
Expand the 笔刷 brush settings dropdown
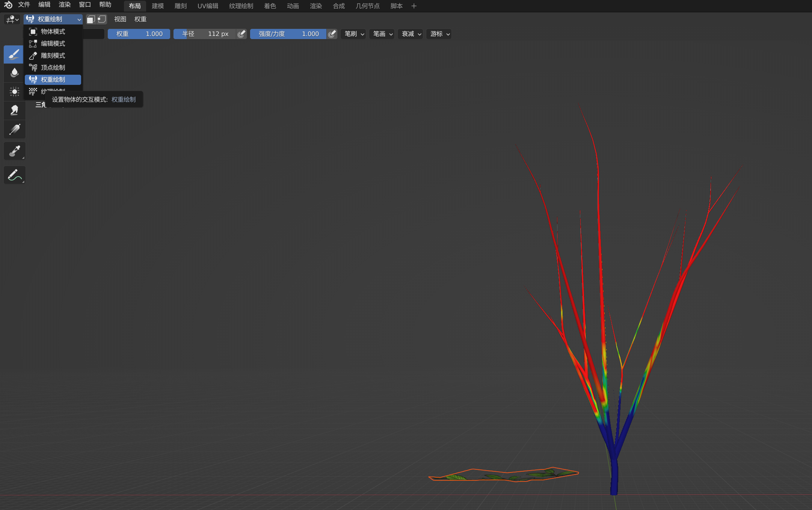point(353,34)
